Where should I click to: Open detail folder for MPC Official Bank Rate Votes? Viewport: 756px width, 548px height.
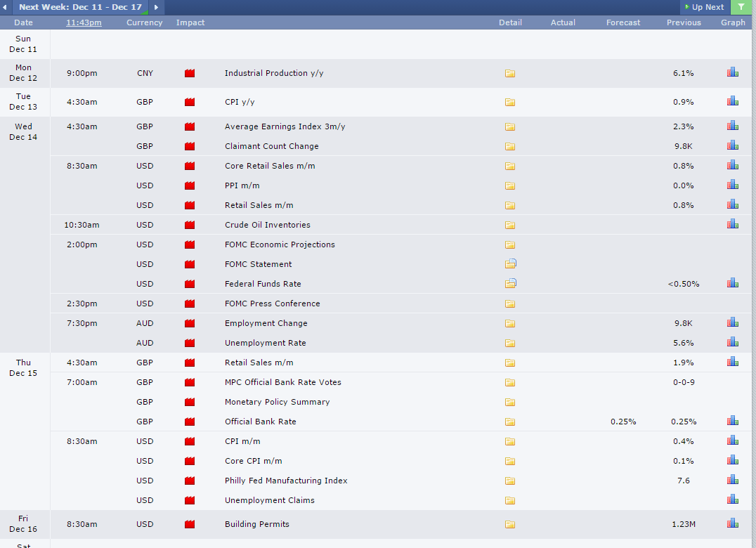[510, 383]
